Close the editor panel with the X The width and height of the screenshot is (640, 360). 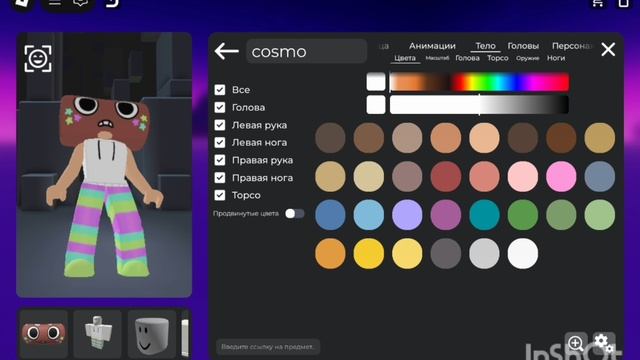click(608, 49)
